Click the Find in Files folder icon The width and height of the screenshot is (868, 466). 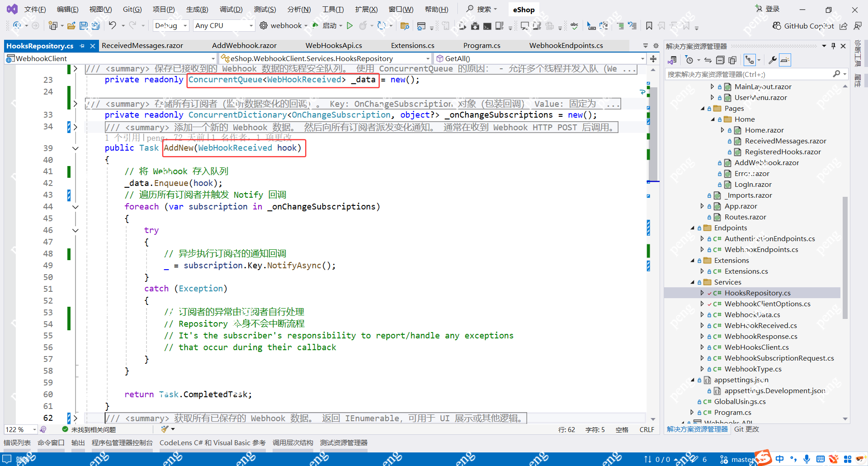(x=405, y=26)
